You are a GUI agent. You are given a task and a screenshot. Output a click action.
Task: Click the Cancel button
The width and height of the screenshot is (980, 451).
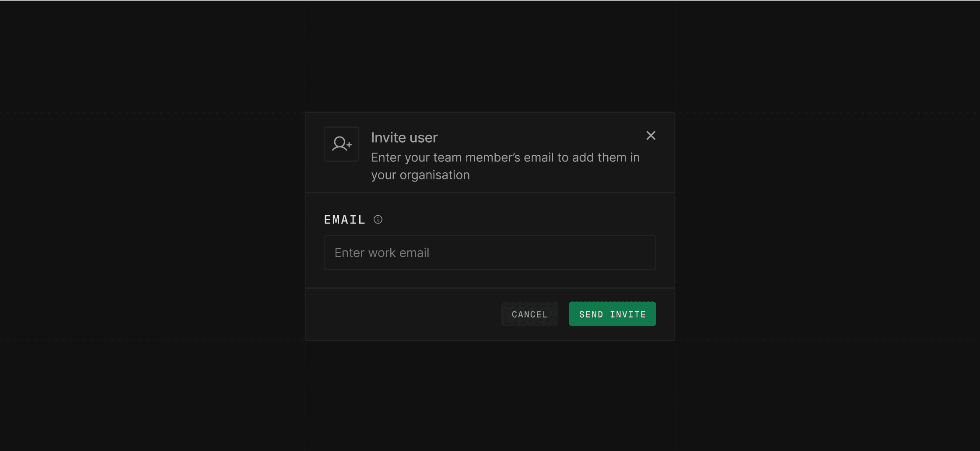[x=529, y=314]
